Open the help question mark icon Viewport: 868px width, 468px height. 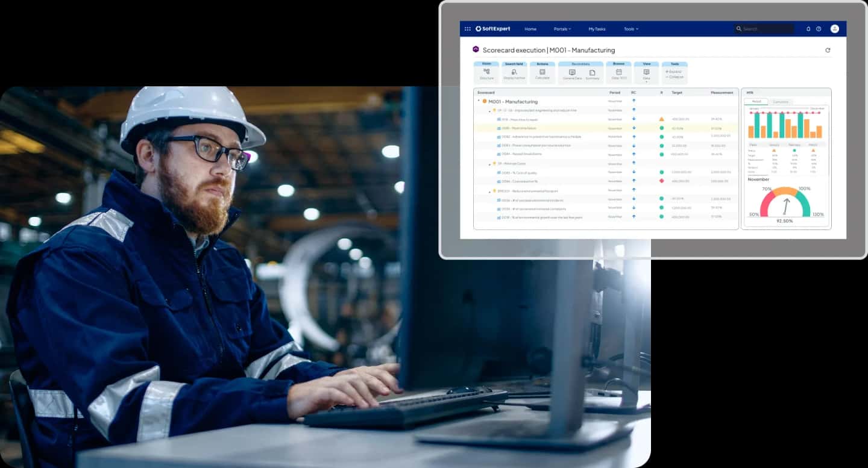tap(819, 29)
